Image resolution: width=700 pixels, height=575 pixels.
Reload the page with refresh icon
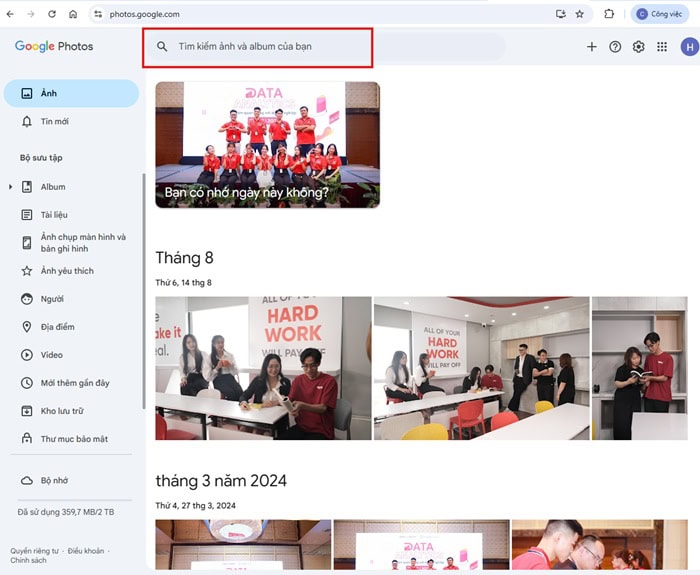coord(52,14)
